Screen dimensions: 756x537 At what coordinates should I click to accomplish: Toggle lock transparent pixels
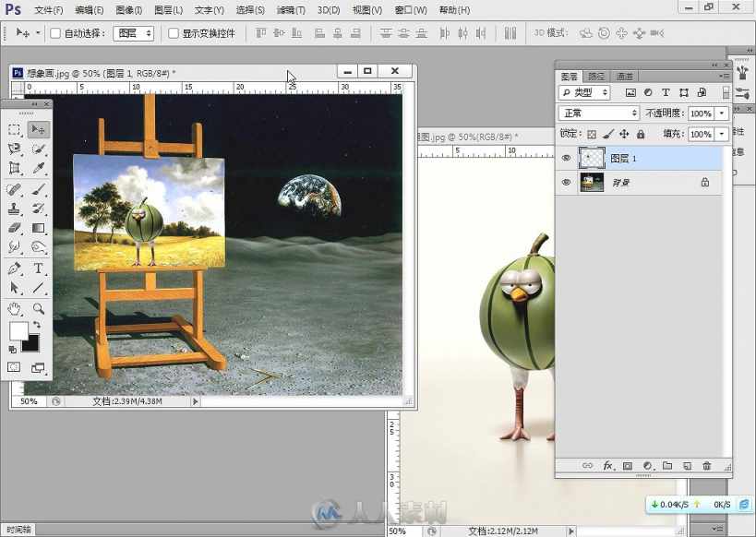tap(592, 134)
